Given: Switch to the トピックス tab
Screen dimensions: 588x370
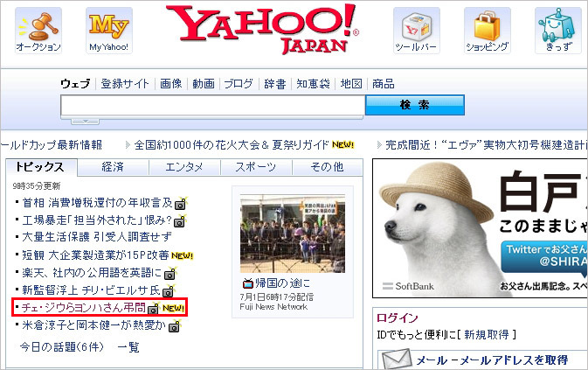Looking at the screenshot, I should tap(41, 167).
